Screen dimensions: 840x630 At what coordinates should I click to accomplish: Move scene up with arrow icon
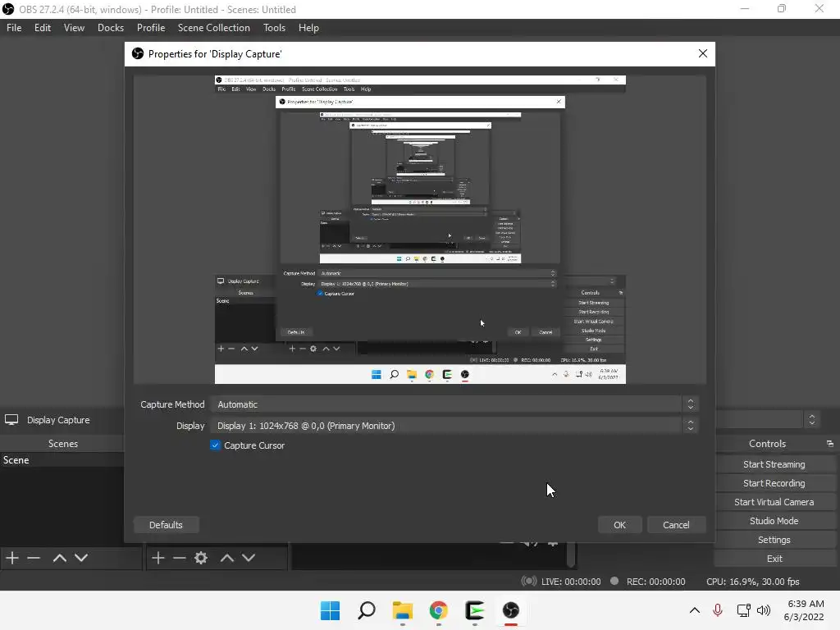59,558
